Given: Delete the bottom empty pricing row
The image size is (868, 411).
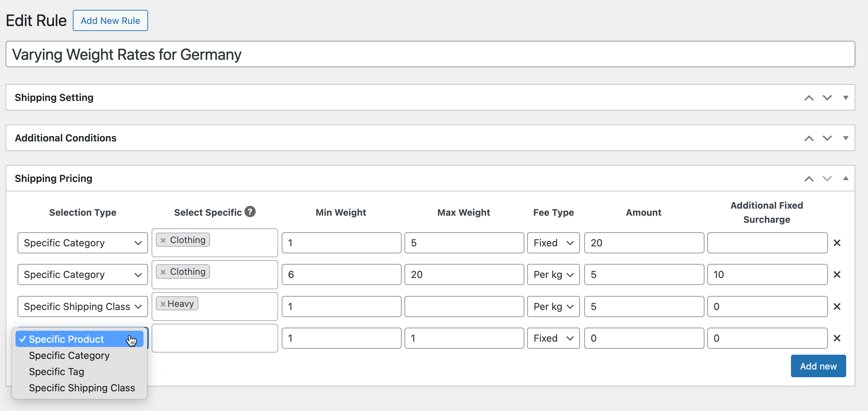Looking at the screenshot, I should [x=837, y=338].
